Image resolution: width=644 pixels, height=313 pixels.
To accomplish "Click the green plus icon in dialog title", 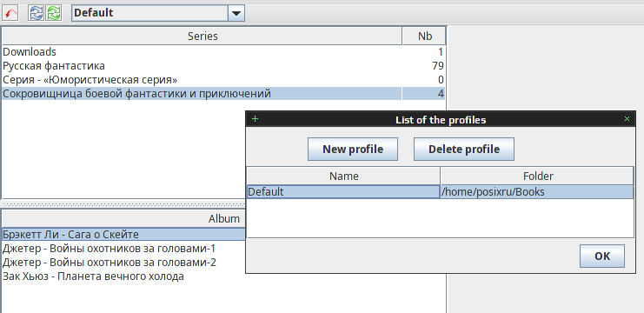I will coord(255,119).
